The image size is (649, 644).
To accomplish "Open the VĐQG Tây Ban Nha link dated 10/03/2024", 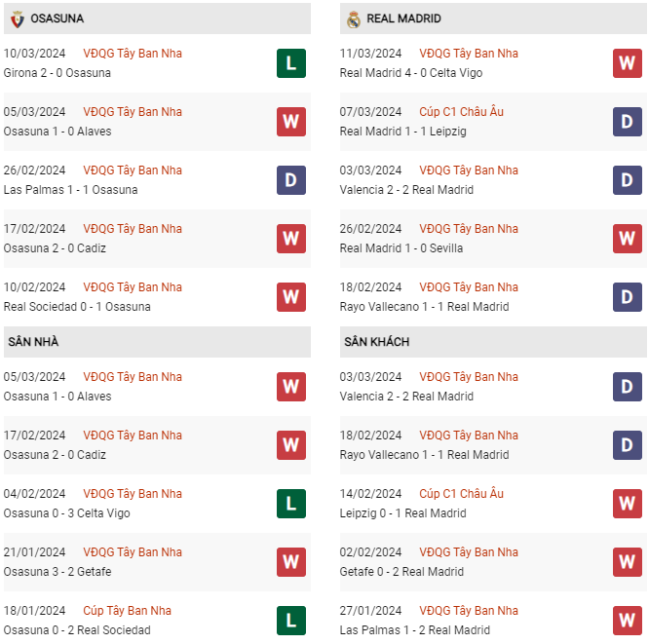I will pos(133,54).
